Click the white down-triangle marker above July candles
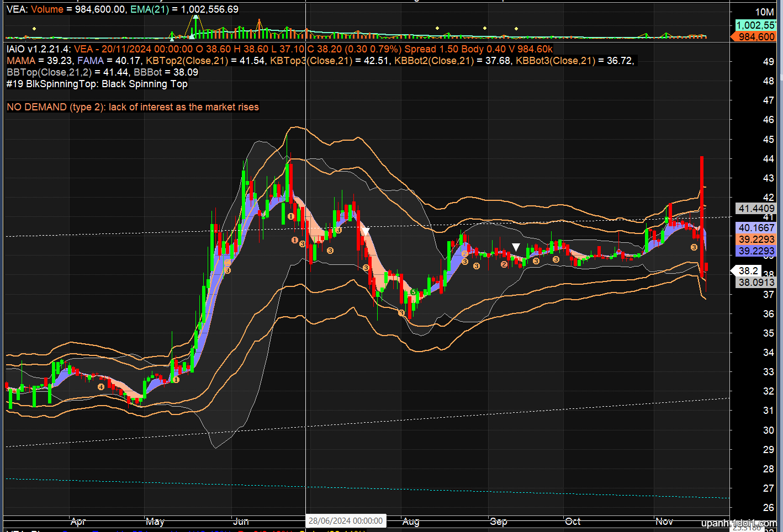The height and width of the screenshot is (532, 783). [364, 231]
